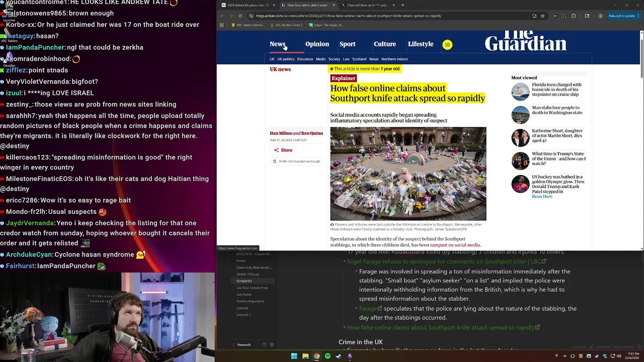The height and width of the screenshot is (362, 644).
Task: Open Education subsection link
Action: pos(305,59)
